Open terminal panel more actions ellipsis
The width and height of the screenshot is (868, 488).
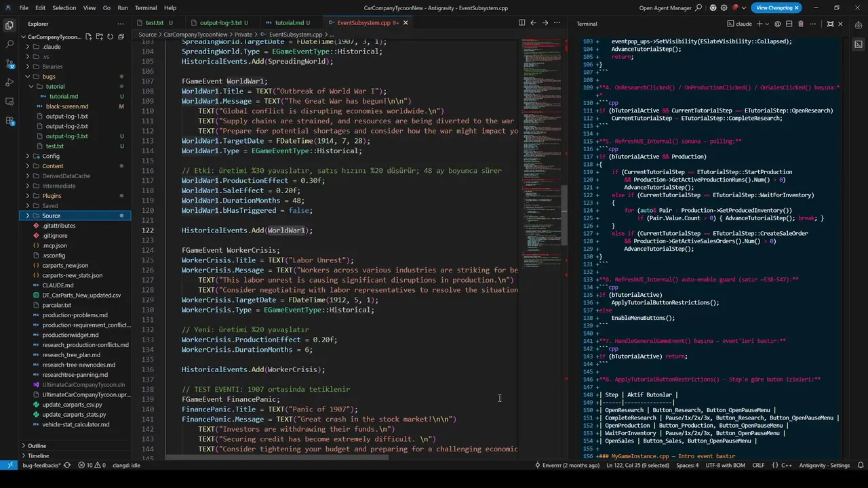point(813,24)
